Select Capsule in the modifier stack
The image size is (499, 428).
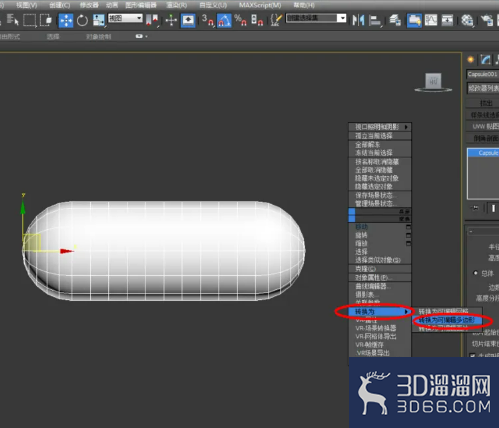point(483,153)
